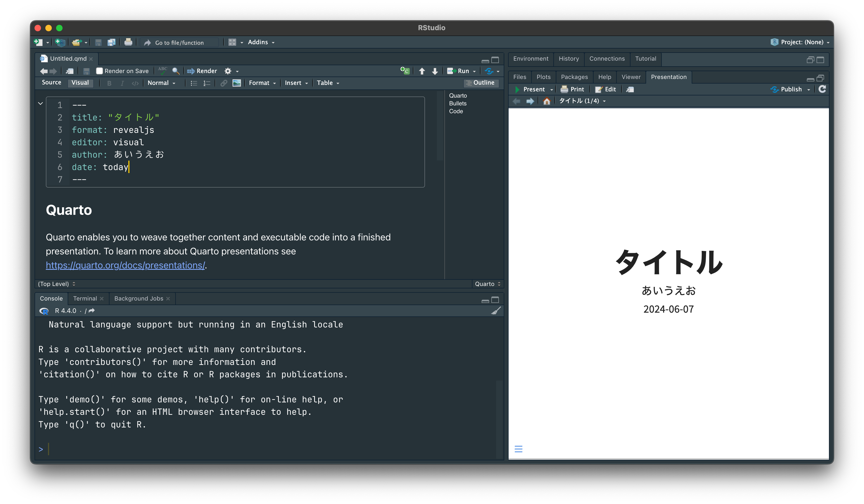The height and width of the screenshot is (504, 864).
Task: Toggle the Outline pane button
Action: pos(481,82)
